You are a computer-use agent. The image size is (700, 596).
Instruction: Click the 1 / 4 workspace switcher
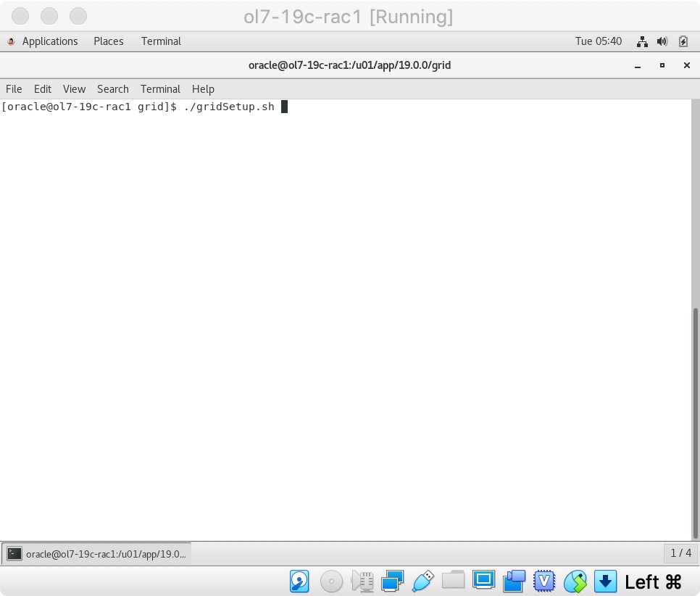pyautogui.click(x=680, y=553)
